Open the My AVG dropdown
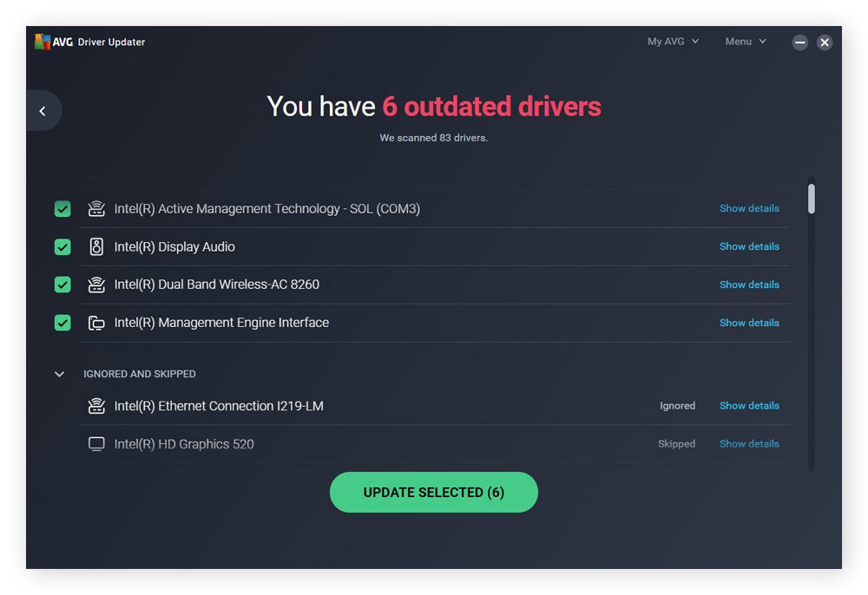 click(674, 42)
